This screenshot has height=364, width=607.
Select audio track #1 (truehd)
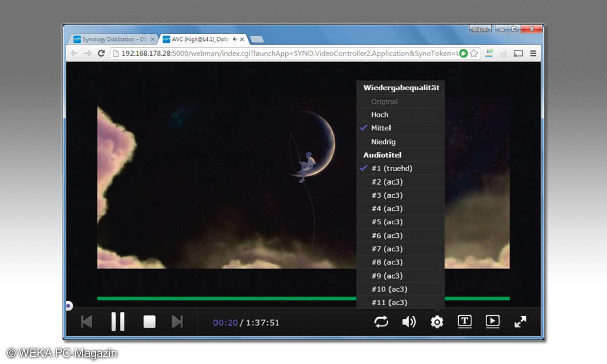(x=401, y=168)
